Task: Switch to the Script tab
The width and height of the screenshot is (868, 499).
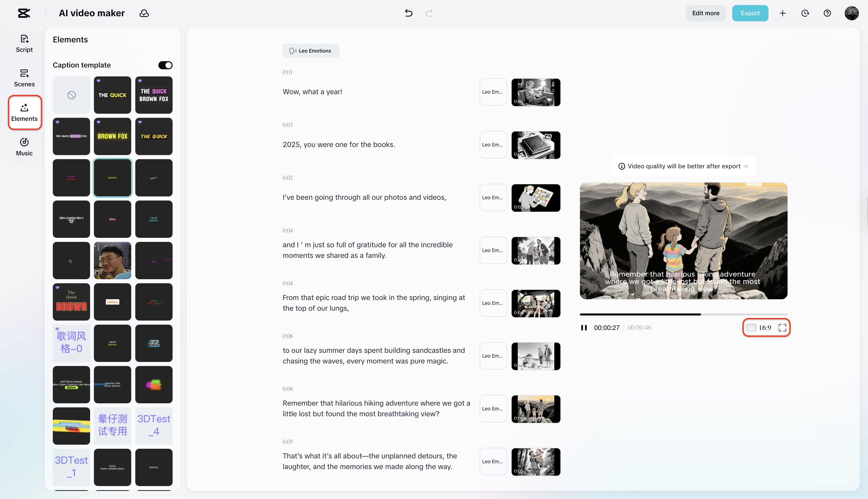Action: coord(24,43)
